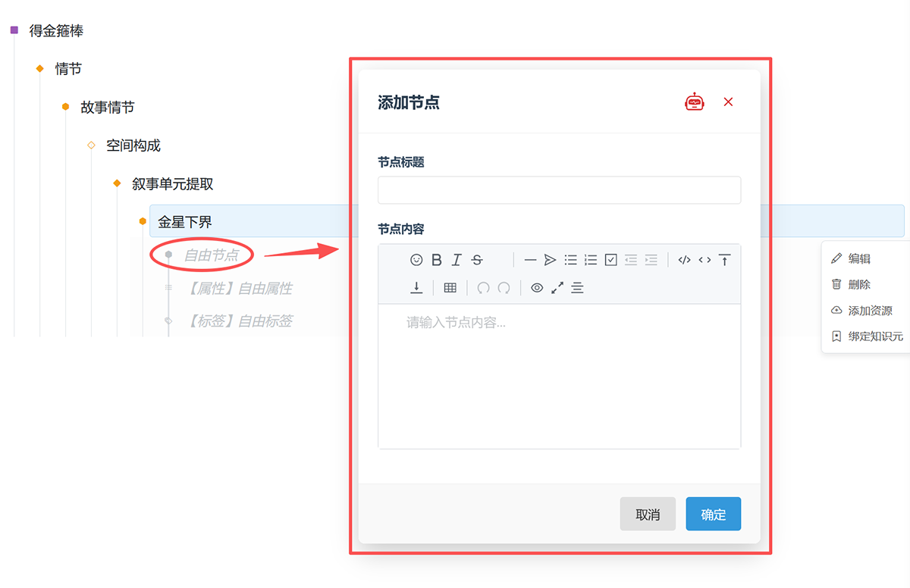Insert a horizontal divider line
Viewport: 910px width, 588px height.
[530, 260]
